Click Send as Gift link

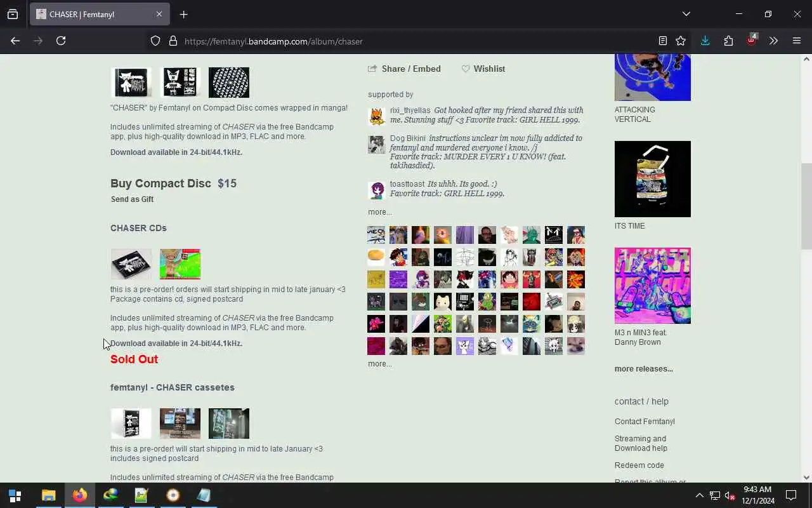click(x=132, y=199)
